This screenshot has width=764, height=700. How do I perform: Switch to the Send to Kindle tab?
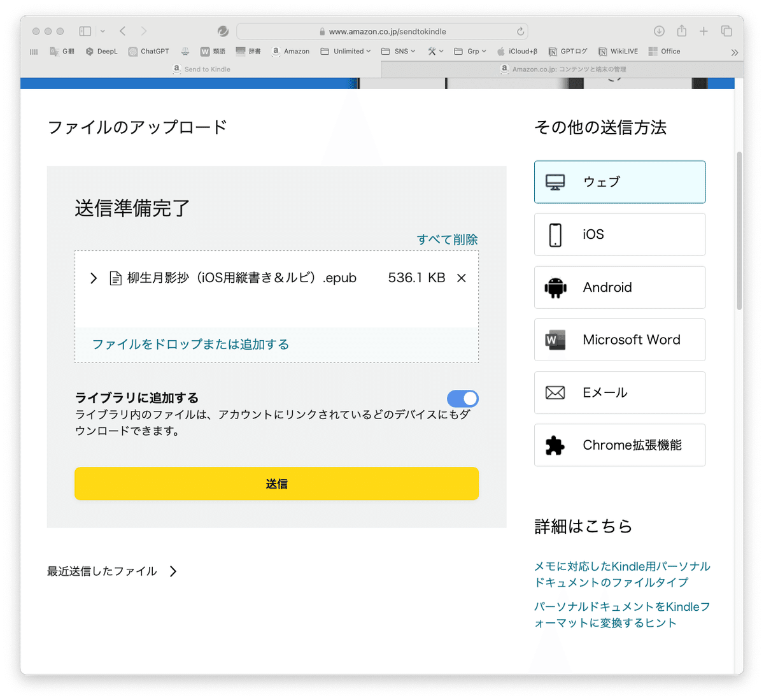(201, 69)
